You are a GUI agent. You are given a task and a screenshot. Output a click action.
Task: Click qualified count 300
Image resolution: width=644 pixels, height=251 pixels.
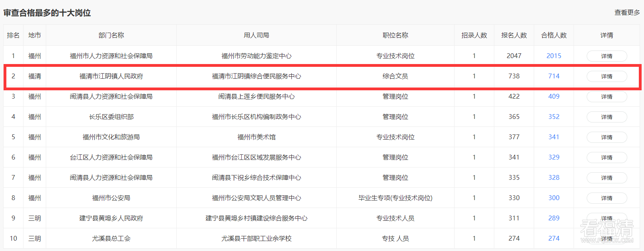(x=554, y=198)
